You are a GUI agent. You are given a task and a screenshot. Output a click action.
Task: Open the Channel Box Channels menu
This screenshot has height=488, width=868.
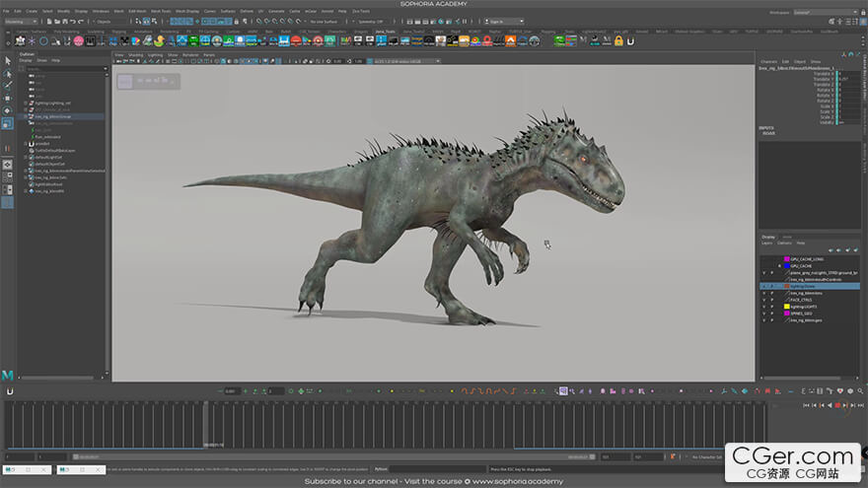click(769, 61)
